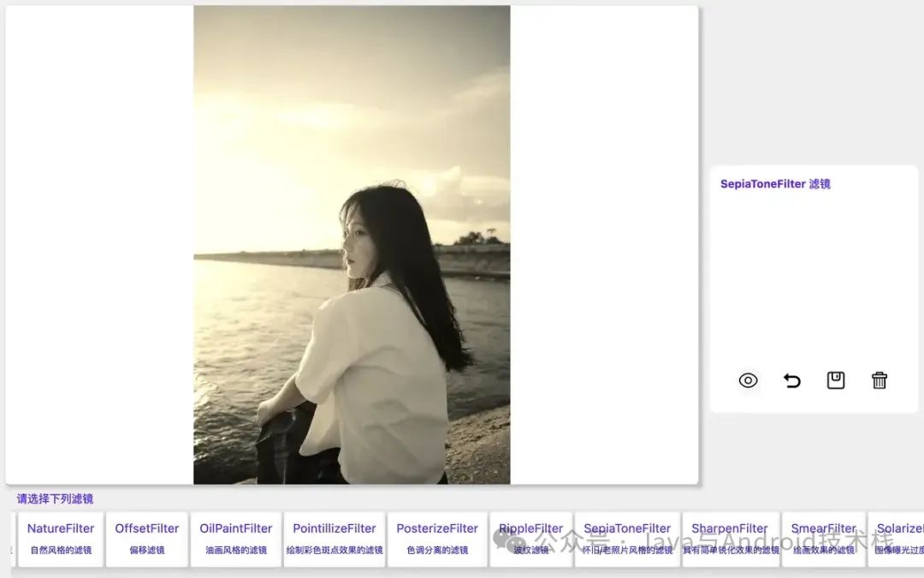Viewport: 924px width, 578px height.
Task: Click the trash delete icon
Action: click(x=880, y=380)
